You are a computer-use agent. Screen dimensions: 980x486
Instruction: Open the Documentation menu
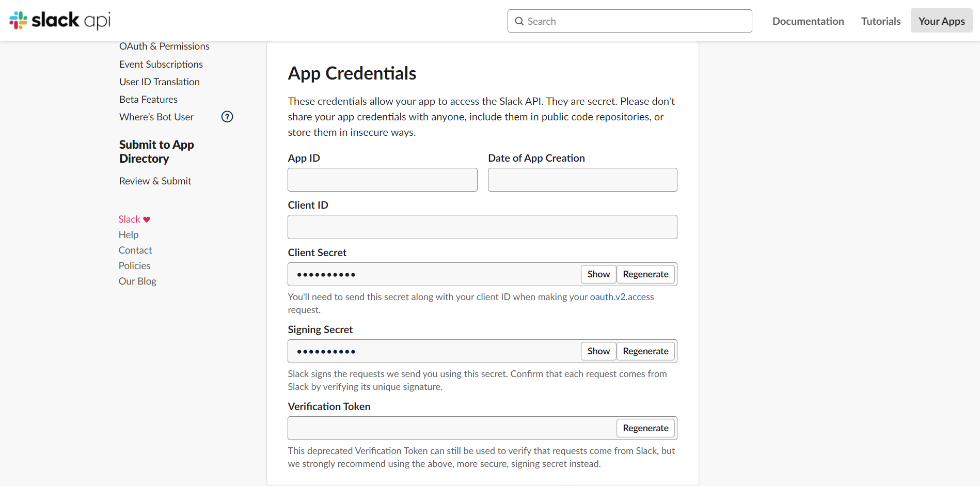click(808, 21)
